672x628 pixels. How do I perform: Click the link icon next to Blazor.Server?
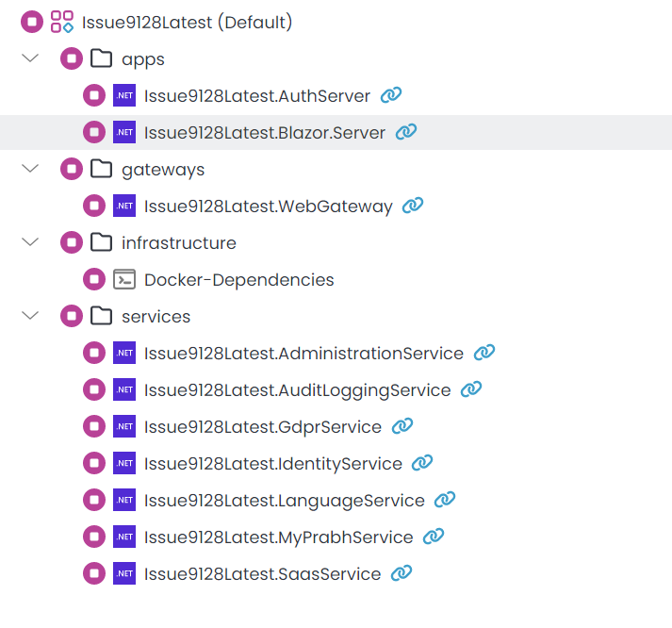pyautogui.click(x=406, y=132)
